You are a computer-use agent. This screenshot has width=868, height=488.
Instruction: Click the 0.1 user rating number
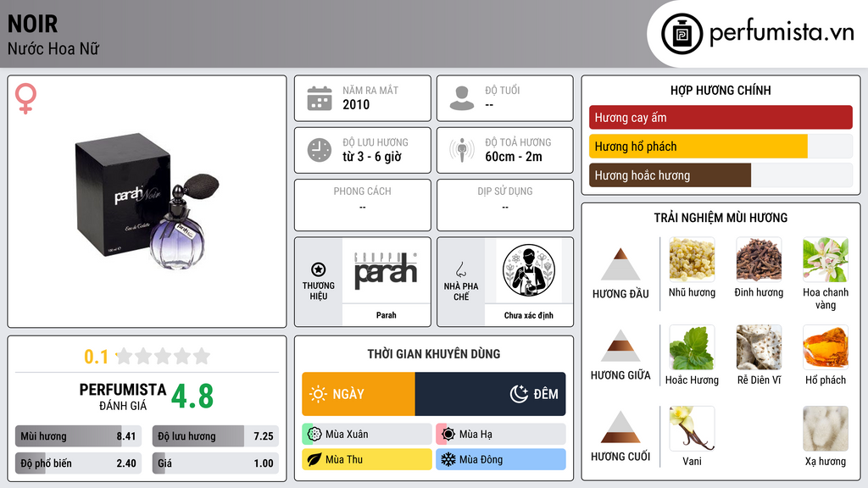[x=97, y=357]
